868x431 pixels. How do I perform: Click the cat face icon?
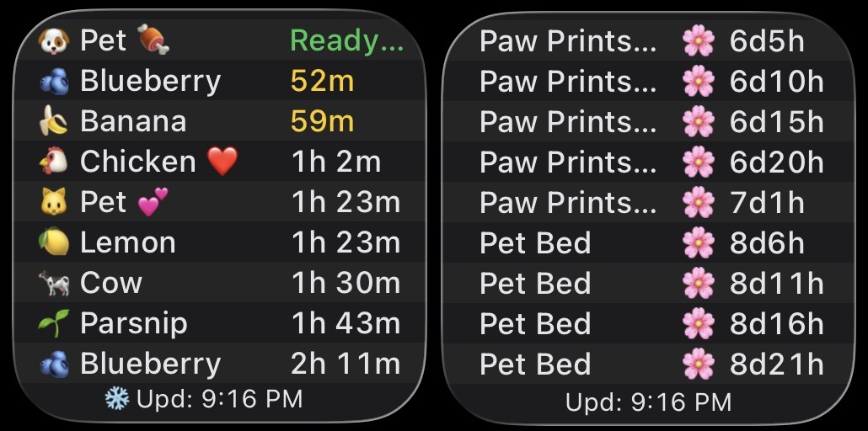(x=52, y=202)
